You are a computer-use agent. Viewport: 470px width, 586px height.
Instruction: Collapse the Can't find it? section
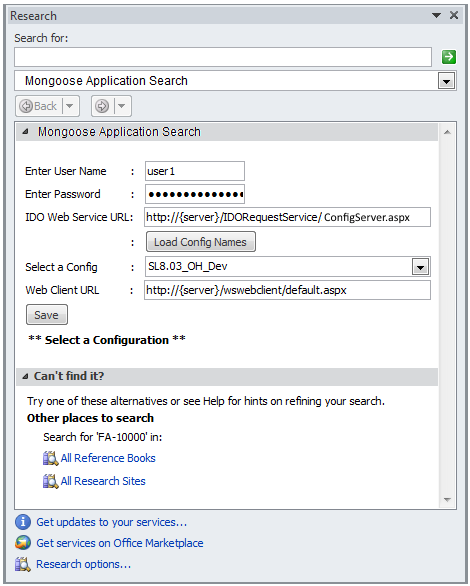(25, 376)
